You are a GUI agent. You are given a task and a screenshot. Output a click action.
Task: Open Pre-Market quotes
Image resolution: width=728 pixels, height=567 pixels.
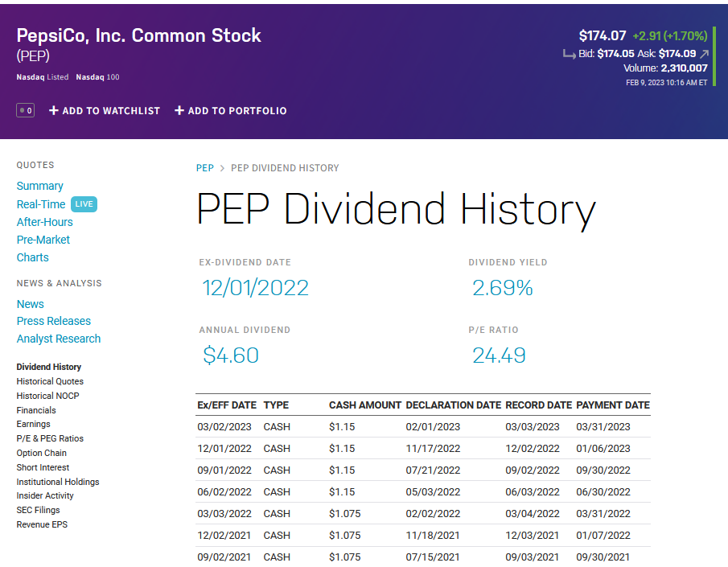(43, 240)
